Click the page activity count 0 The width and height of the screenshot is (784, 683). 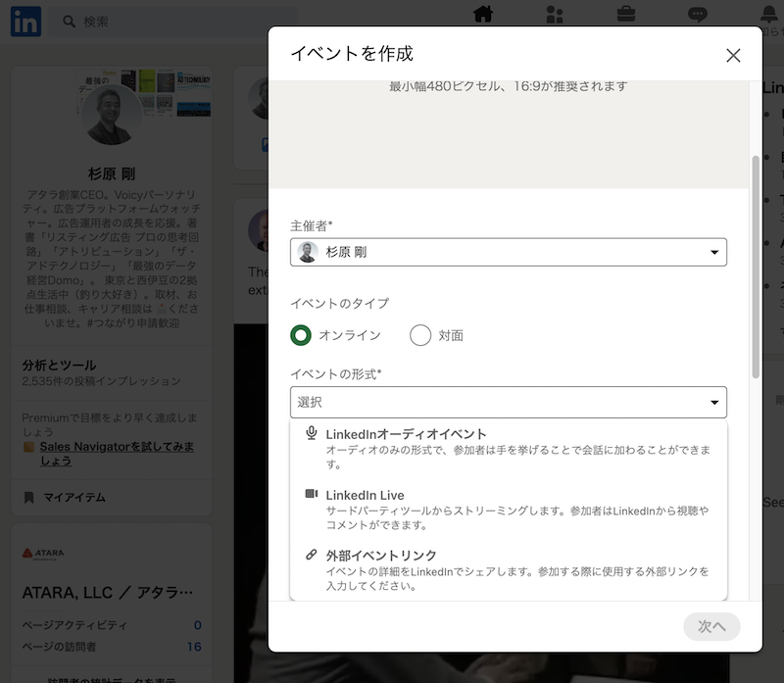click(x=198, y=625)
